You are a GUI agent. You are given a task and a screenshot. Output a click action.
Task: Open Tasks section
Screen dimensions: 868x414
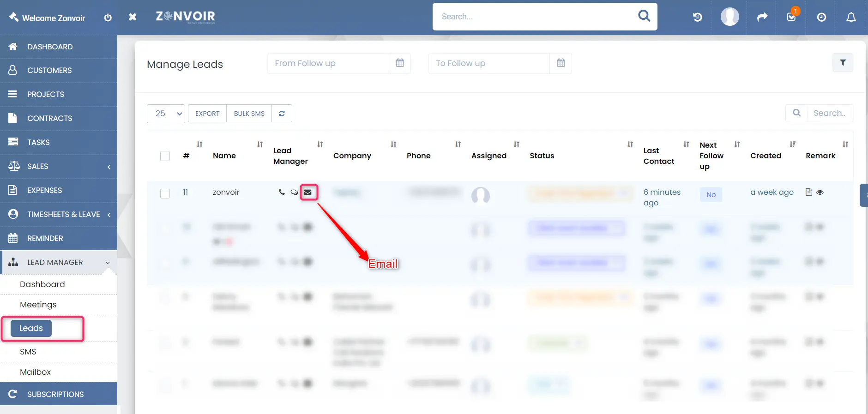coord(59,142)
